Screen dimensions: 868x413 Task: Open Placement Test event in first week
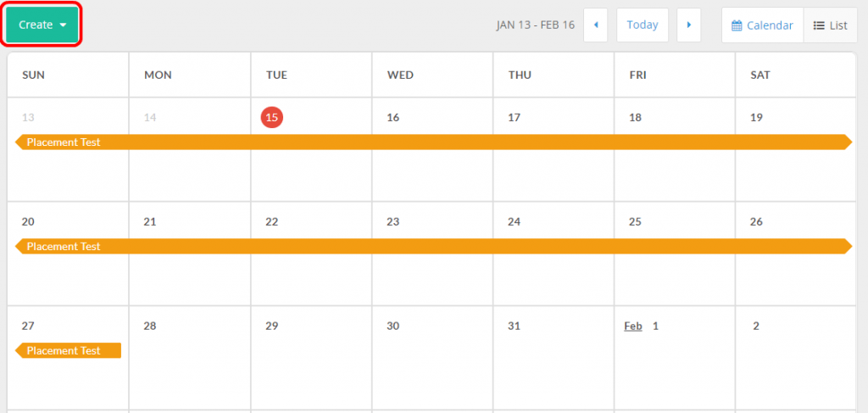pyautogui.click(x=432, y=142)
